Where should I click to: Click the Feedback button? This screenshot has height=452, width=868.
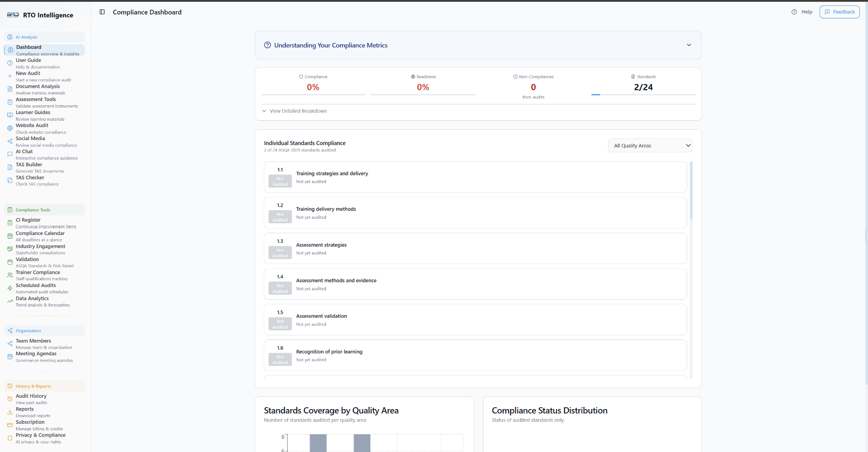tap(840, 12)
